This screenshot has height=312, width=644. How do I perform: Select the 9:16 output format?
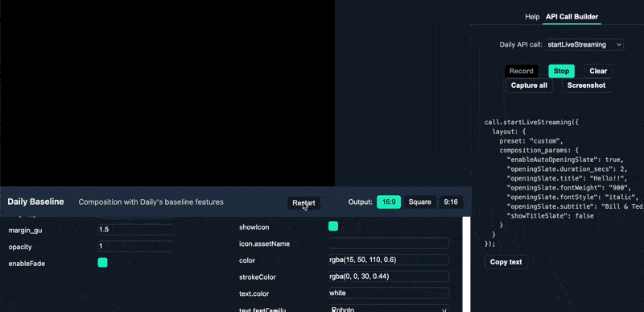pyautogui.click(x=451, y=202)
